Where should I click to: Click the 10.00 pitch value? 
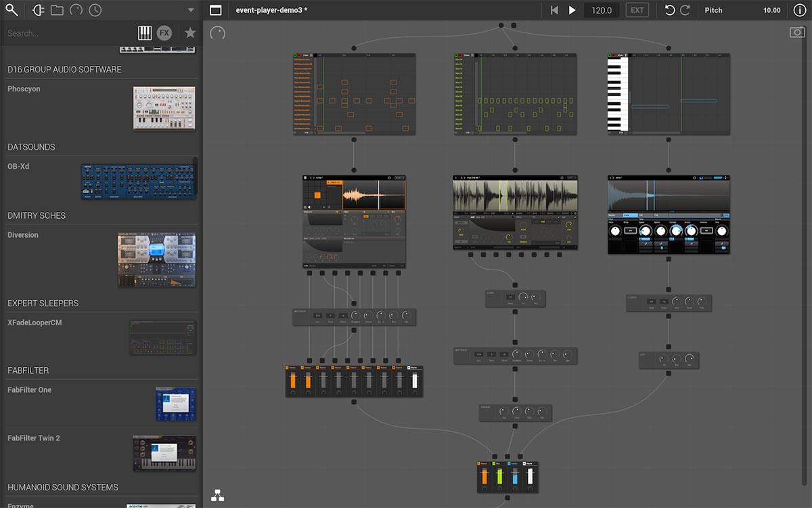click(x=771, y=10)
